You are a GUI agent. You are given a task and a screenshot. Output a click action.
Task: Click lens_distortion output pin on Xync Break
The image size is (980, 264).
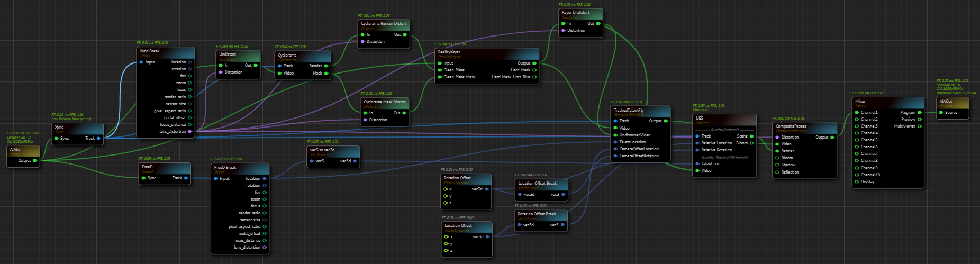tap(190, 132)
